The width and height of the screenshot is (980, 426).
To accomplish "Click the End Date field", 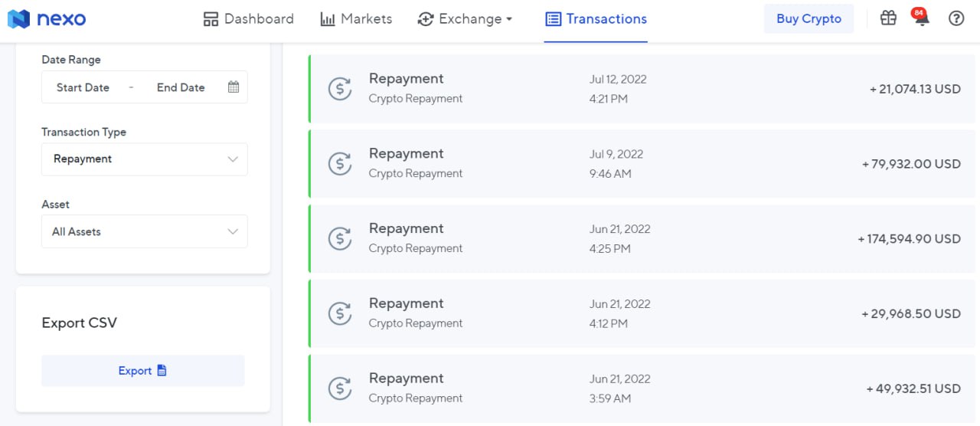I will 181,87.
